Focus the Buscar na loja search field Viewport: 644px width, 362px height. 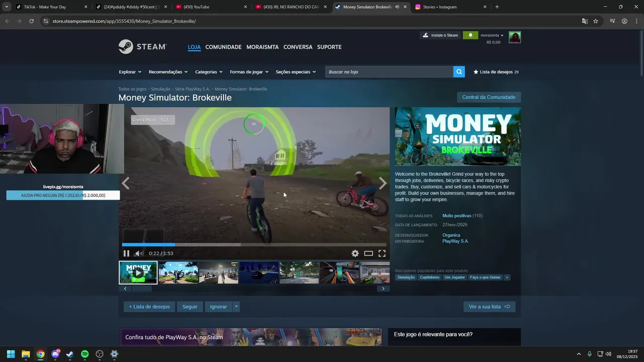click(x=389, y=72)
